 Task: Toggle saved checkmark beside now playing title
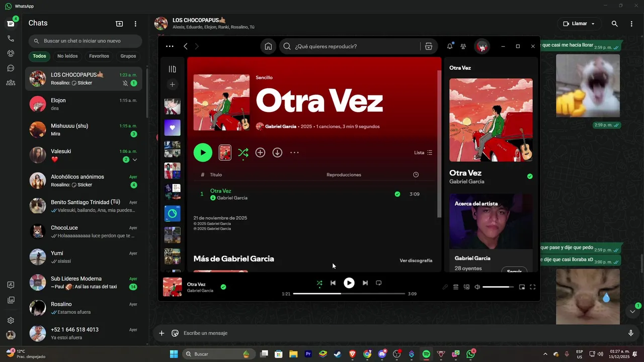(223, 287)
